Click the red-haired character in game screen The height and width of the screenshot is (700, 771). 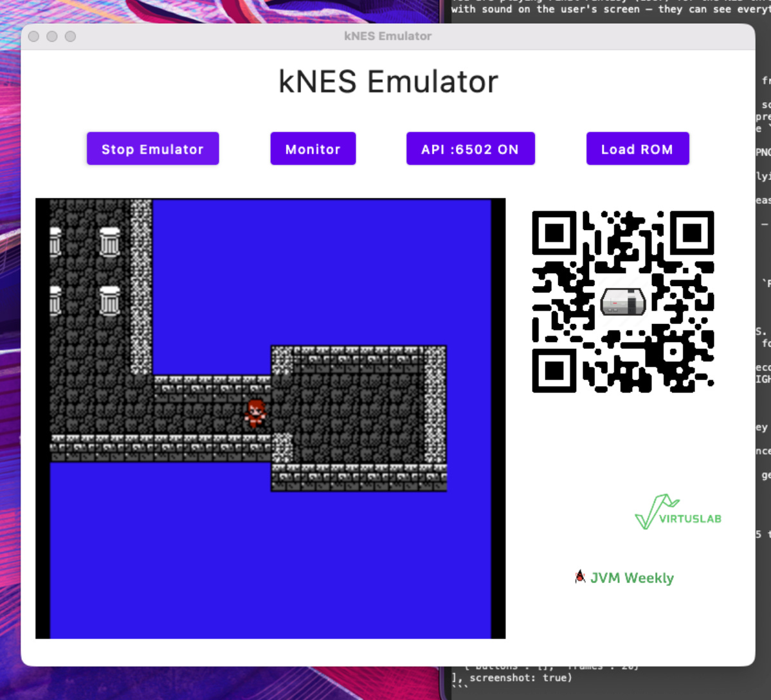pyautogui.click(x=255, y=413)
